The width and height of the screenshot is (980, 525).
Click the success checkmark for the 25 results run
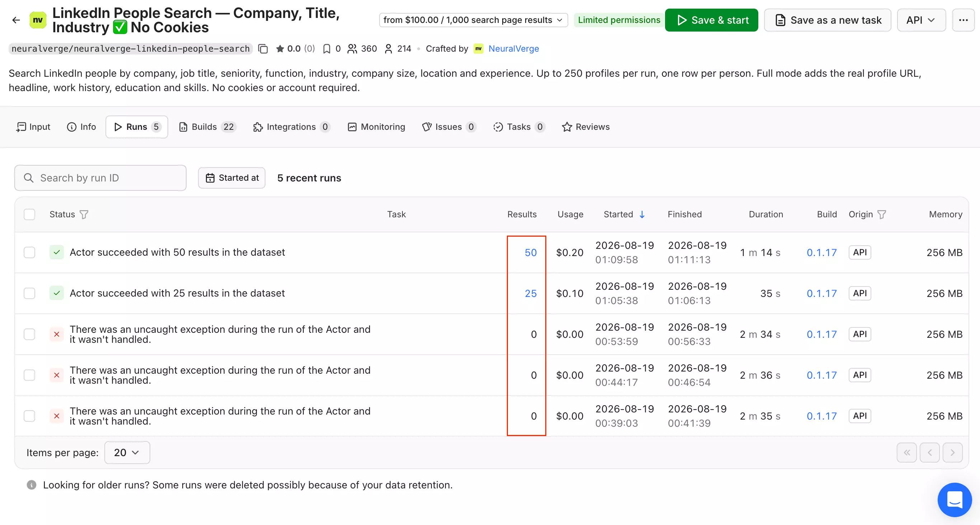tap(57, 293)
